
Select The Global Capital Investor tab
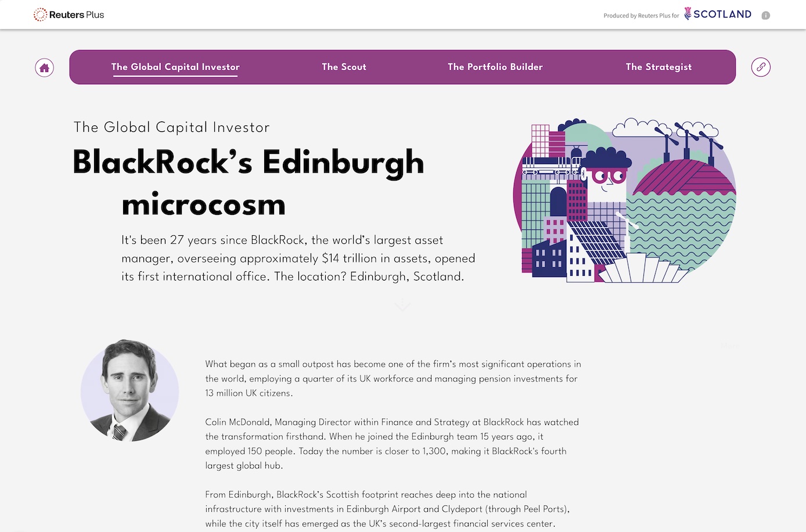[175, 67]
